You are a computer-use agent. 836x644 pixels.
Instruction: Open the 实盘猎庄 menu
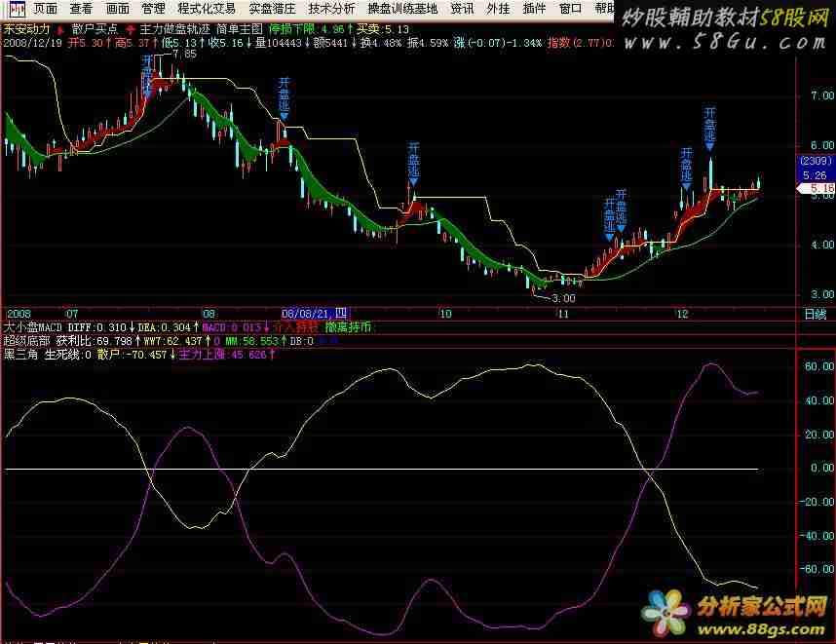click(x=272, y=9)
